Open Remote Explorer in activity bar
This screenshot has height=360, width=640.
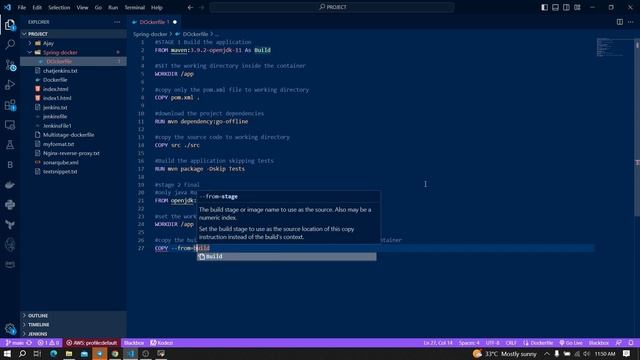tap(10, 125)
